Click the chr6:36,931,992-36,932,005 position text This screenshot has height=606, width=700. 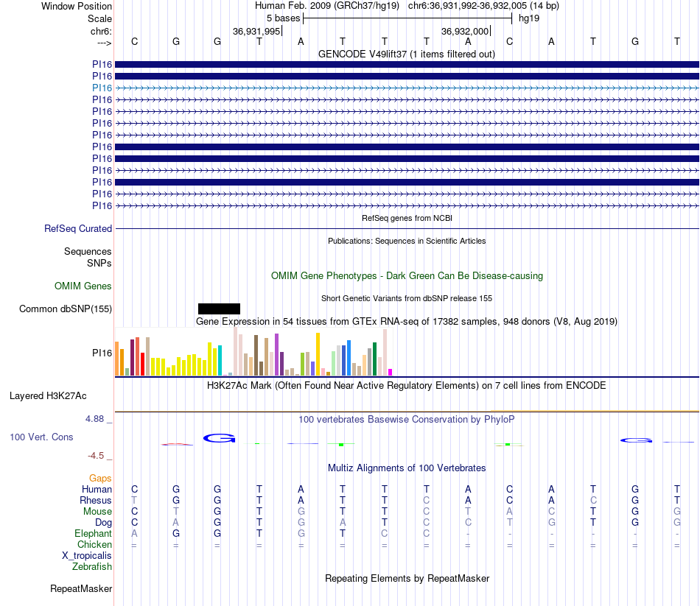pyautogui.click(x=483, y=6)
